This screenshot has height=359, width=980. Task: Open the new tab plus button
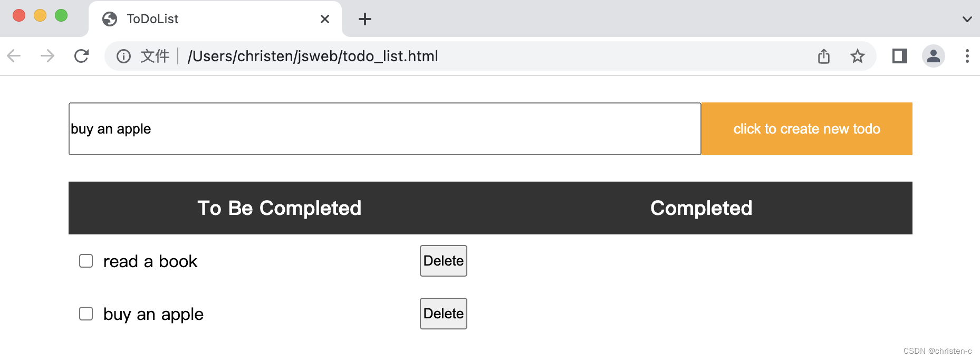(x=365, y=20)
